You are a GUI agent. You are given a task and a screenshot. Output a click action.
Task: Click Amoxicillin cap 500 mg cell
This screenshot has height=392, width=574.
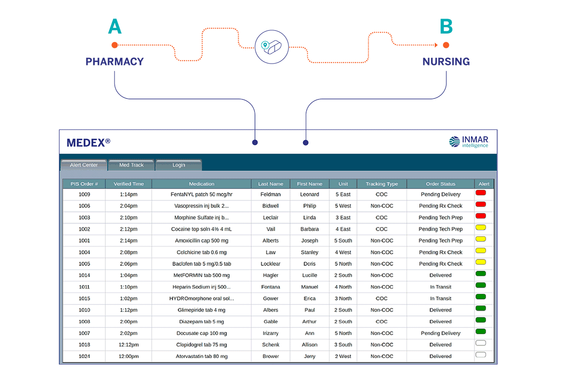[x=201, y=241]
